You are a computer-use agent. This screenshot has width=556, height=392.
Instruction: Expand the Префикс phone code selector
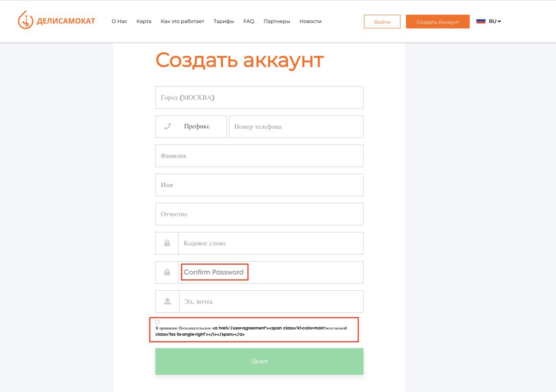(197, 126)
